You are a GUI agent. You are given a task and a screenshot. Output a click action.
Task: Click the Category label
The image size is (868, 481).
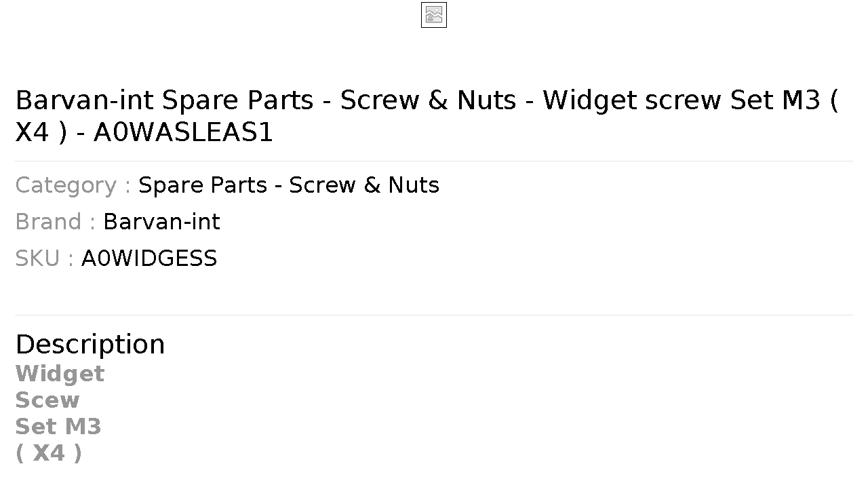[73, 185]
